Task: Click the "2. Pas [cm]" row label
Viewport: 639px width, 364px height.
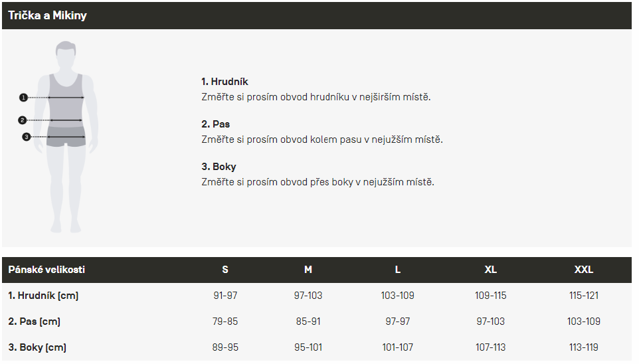Action: pos(34,321)
